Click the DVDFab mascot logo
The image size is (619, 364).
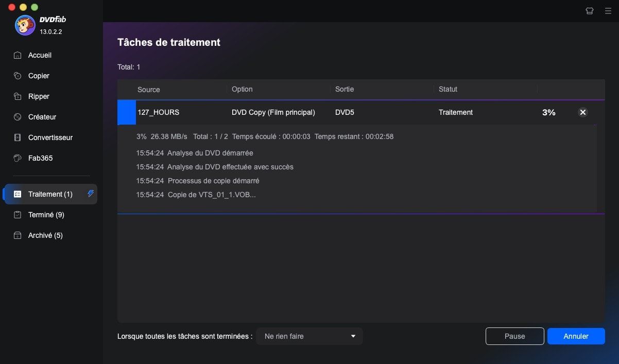[25, 25]
